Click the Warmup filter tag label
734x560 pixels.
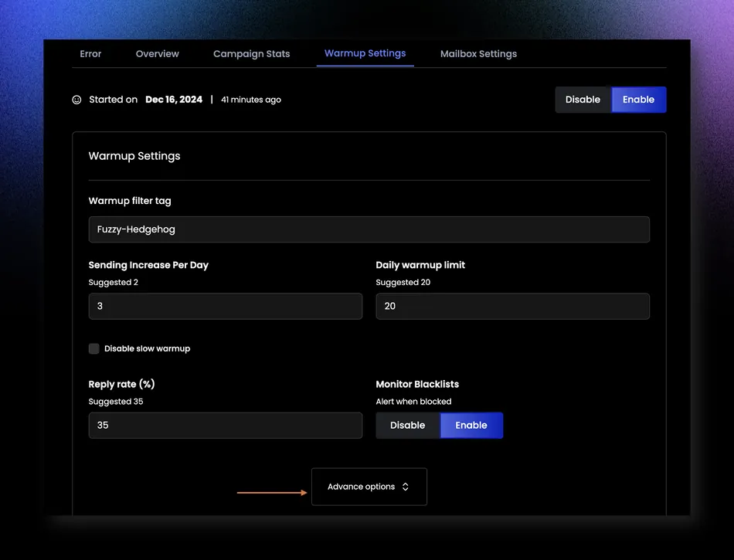tap(130, 201)
